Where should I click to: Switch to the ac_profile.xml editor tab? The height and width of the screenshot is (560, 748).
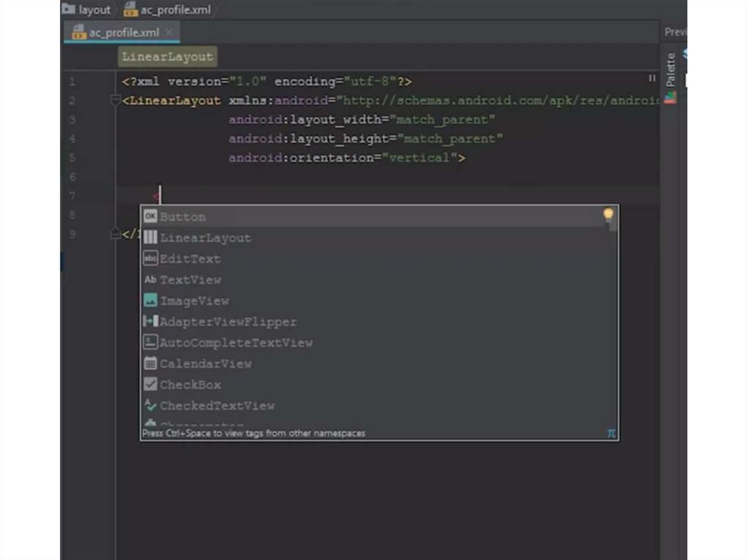(123, 33)
